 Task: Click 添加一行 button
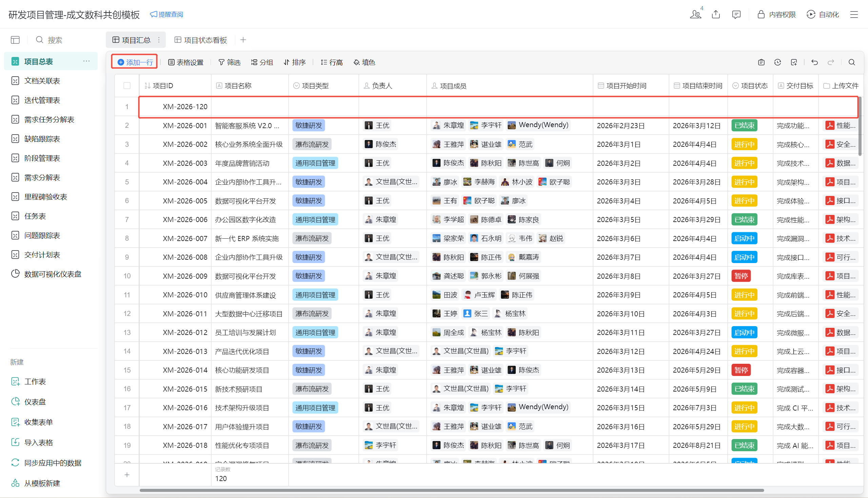point(135,62)
